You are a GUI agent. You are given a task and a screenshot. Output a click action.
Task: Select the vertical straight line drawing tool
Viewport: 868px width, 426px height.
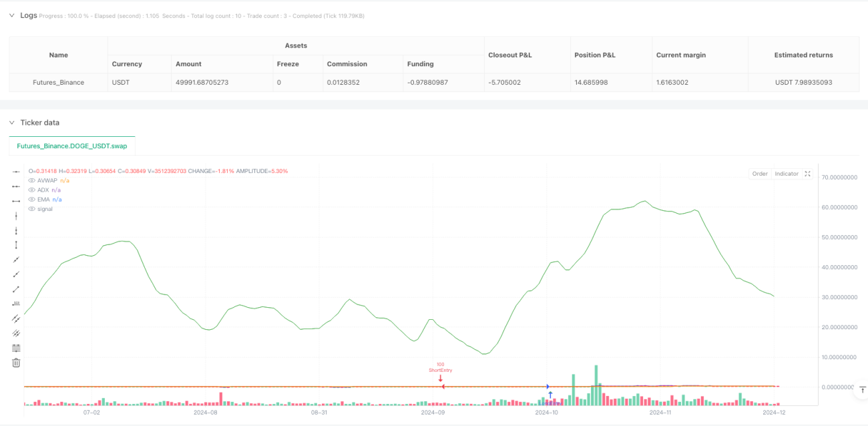[16, 216]
